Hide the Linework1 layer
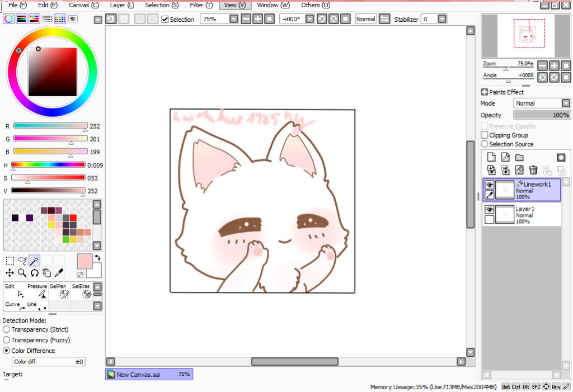Image resolution: width=573 pixels, height=392 pixels. (489, 185)
